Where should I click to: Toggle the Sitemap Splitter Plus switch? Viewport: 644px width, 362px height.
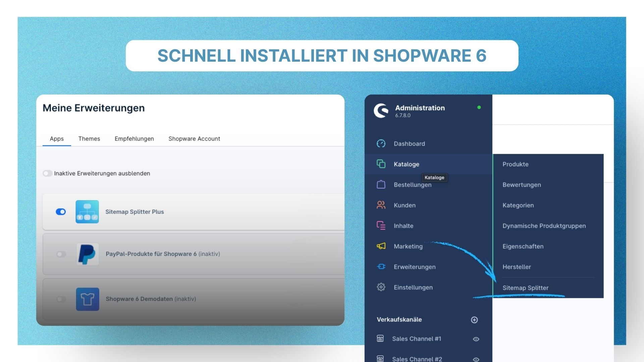[x=61, y=212]
